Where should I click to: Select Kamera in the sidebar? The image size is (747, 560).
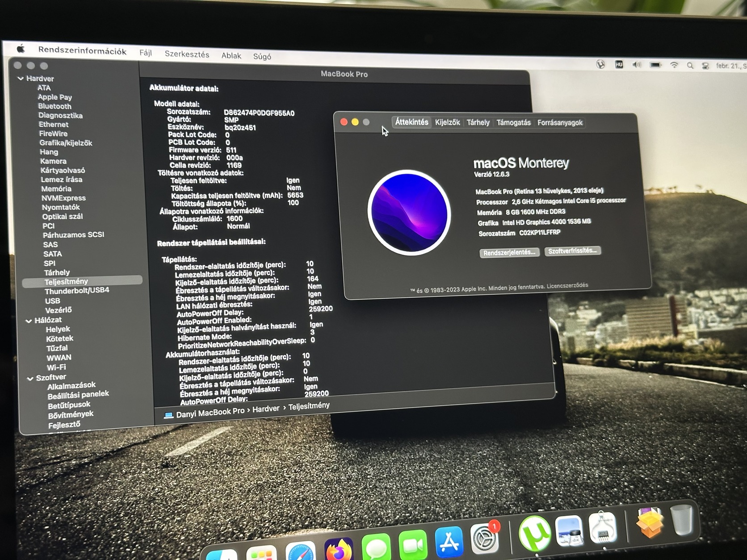pyautogui.click(x=53, y=161)
